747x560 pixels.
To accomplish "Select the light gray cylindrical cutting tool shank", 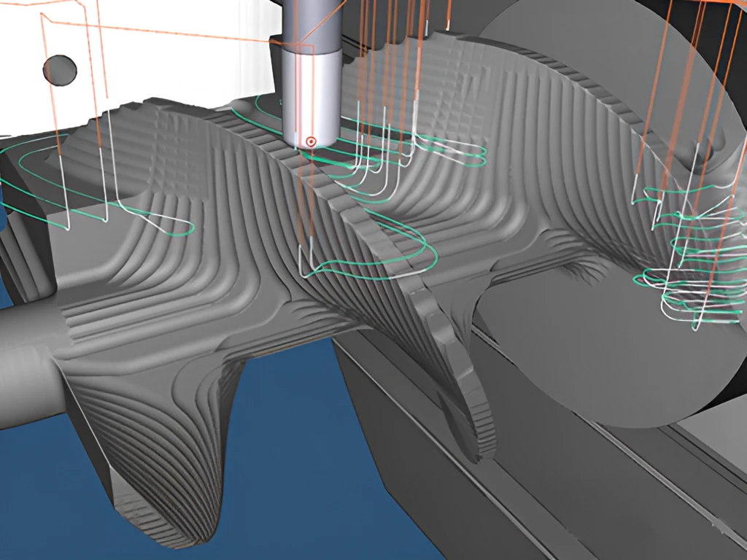I will (311, 98).
